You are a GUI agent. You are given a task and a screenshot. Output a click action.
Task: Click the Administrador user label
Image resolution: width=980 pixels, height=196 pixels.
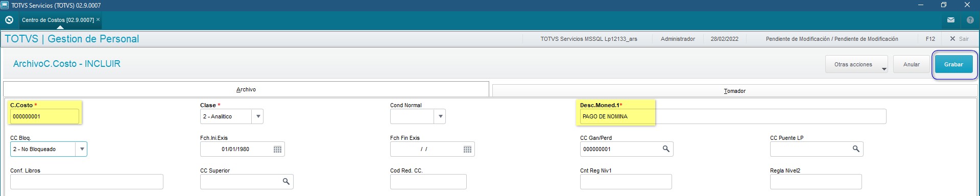coord(678,39)
